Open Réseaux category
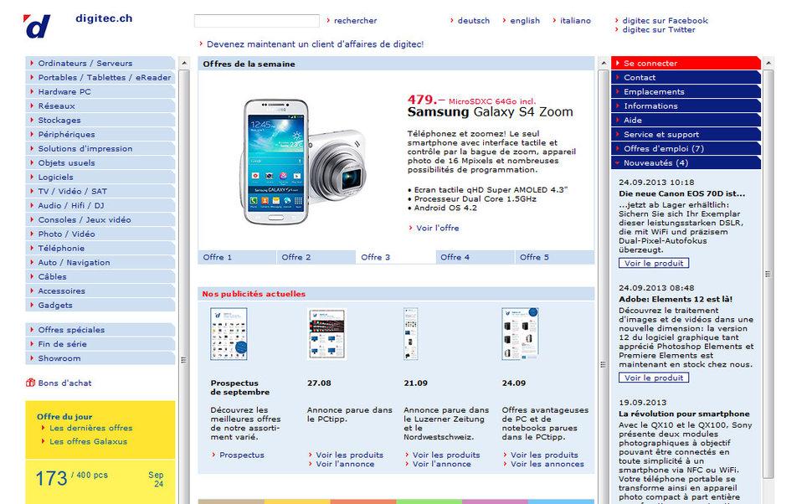Screen dimensions: 812x504 pyautogui.click(x=100, y=105)
